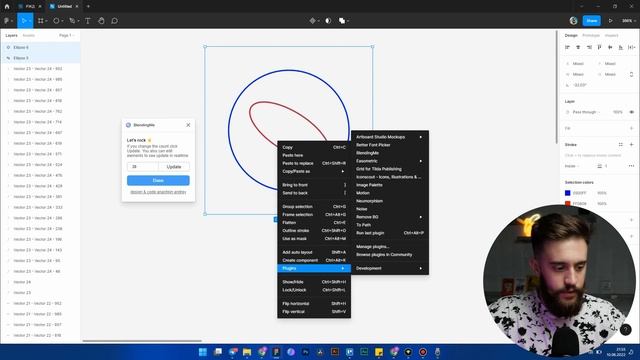
Task: Select the Comment tool
Action: coord(115,21)
